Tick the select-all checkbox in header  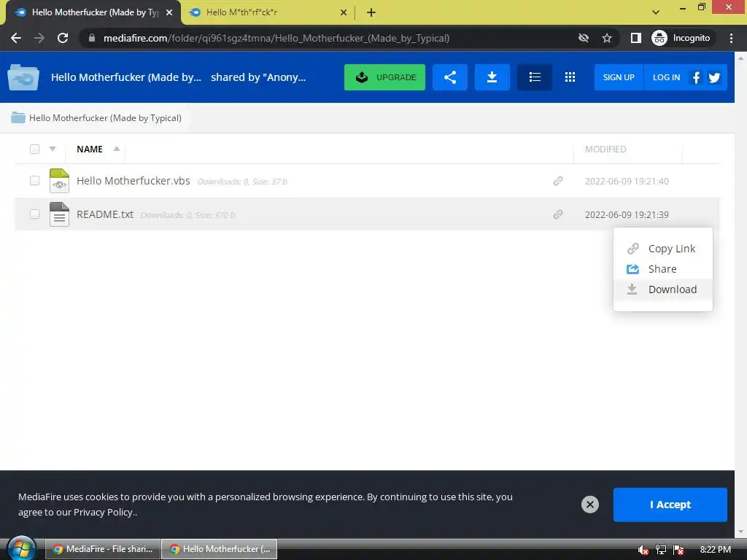coord(34,149)
